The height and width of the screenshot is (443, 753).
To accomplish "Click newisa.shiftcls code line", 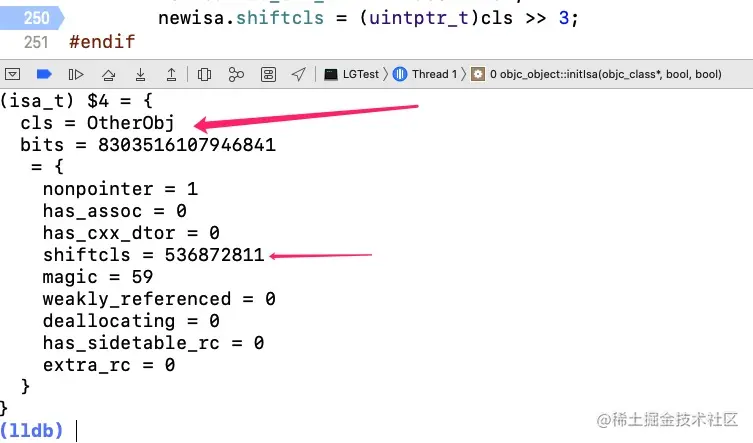I will point(368,18).
